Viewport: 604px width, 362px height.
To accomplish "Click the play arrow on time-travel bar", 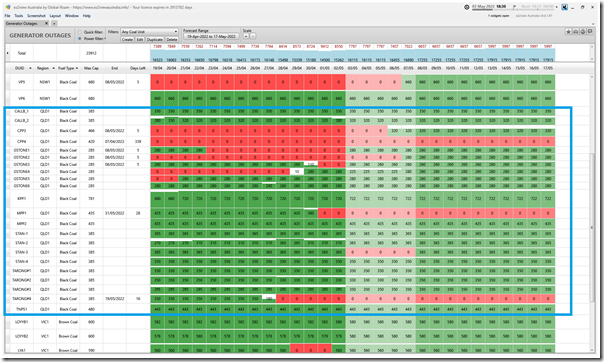I will [x=514, y=7].
